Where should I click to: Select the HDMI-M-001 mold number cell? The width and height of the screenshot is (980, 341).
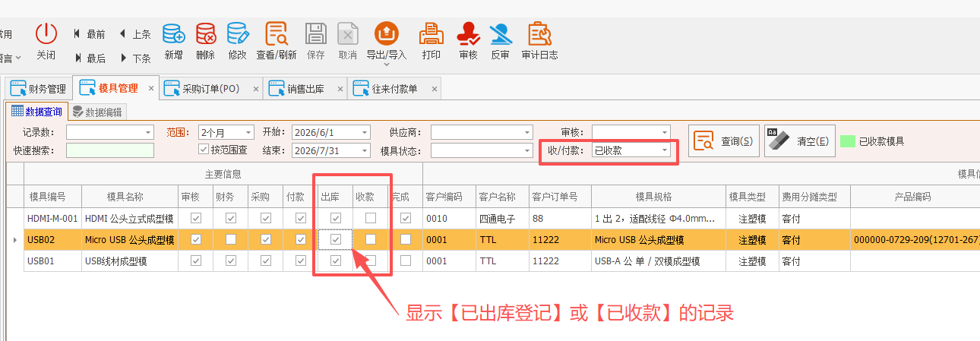coord(52,218)
